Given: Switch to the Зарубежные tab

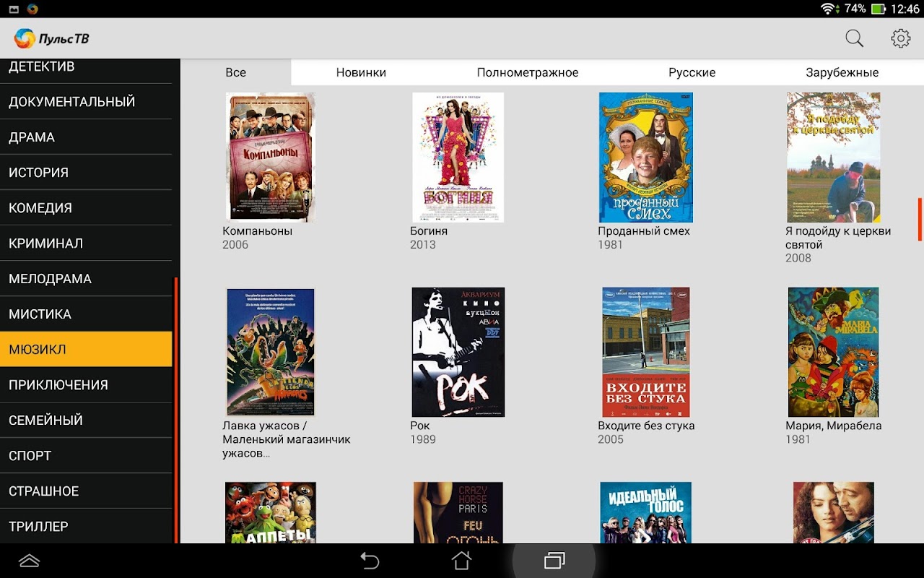Looking at the screenshot, I should point(842,72).
